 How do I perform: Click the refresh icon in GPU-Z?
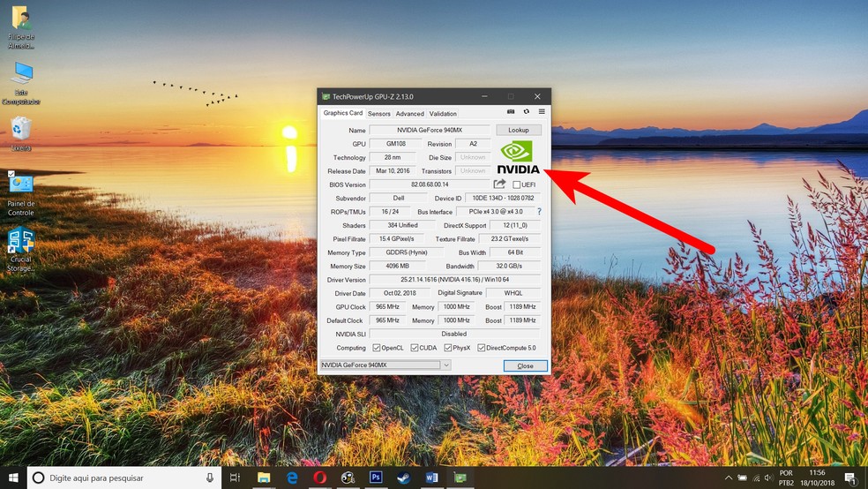click(x=527, y=112)
